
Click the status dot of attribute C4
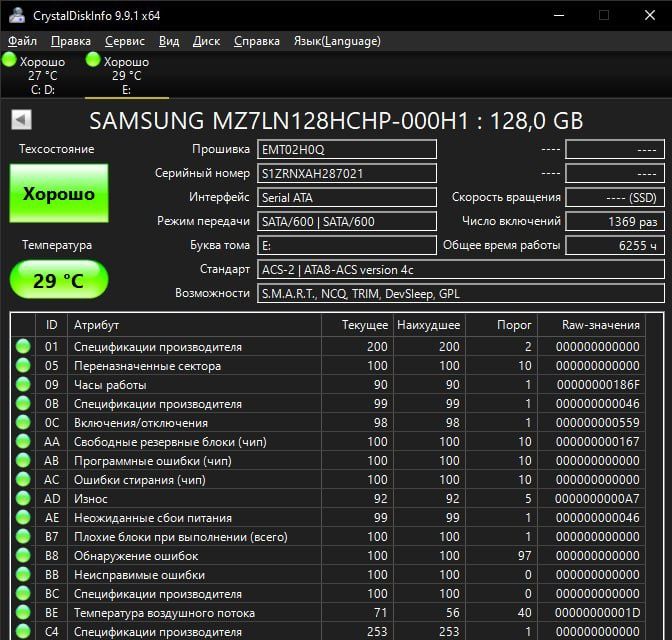click(x=23, y=631)
